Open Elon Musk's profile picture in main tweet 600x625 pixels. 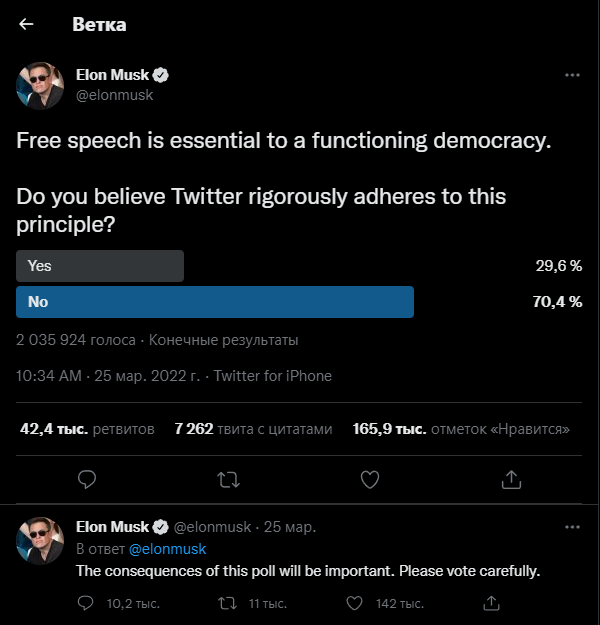[x=40, y=86]
